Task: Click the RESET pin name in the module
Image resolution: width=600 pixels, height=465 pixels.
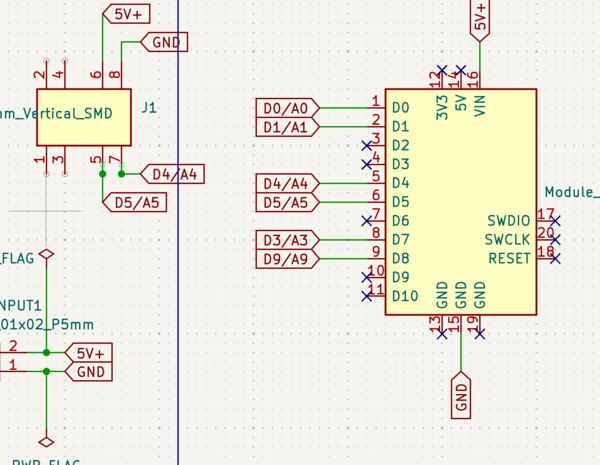Action: click(x=510, y=258)
